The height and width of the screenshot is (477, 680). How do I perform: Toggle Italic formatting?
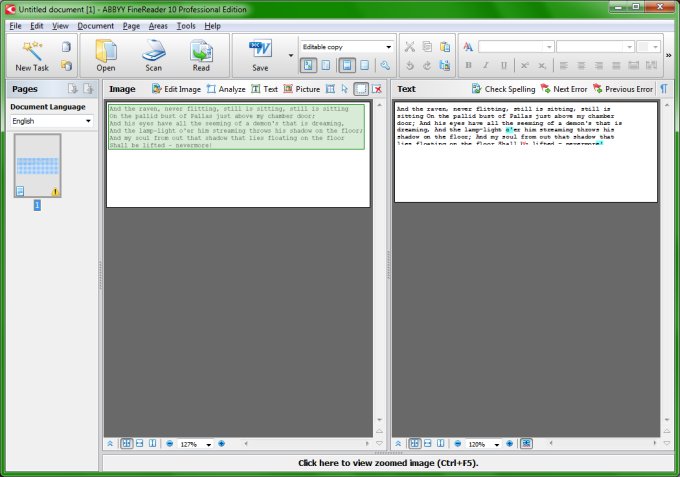pyautogui.click(x=486, y=65)
